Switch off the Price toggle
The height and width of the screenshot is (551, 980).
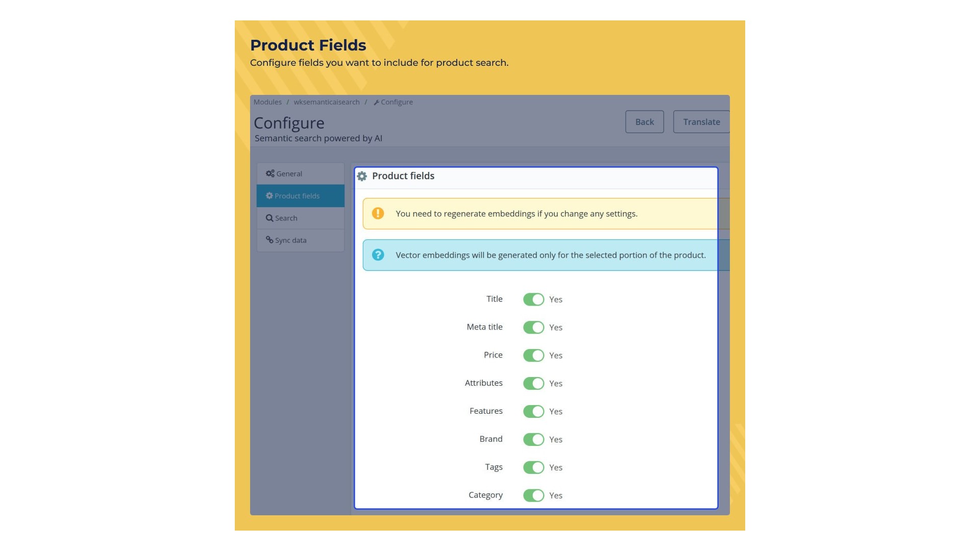click(533, 356)
